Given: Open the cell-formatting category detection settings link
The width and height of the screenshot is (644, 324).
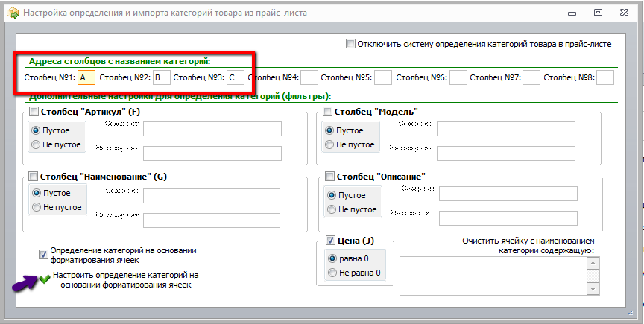Looking at the screenshot, I should [x=126, y=279].
